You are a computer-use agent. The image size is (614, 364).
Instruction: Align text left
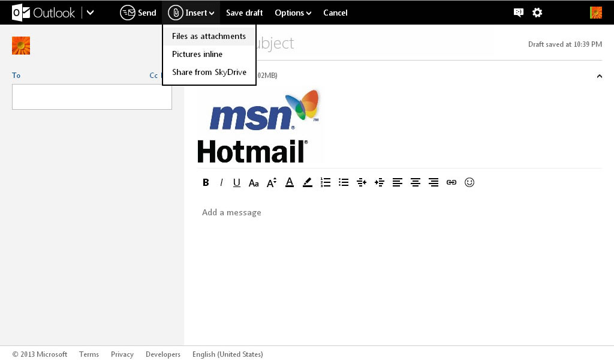tap(398, 182)
